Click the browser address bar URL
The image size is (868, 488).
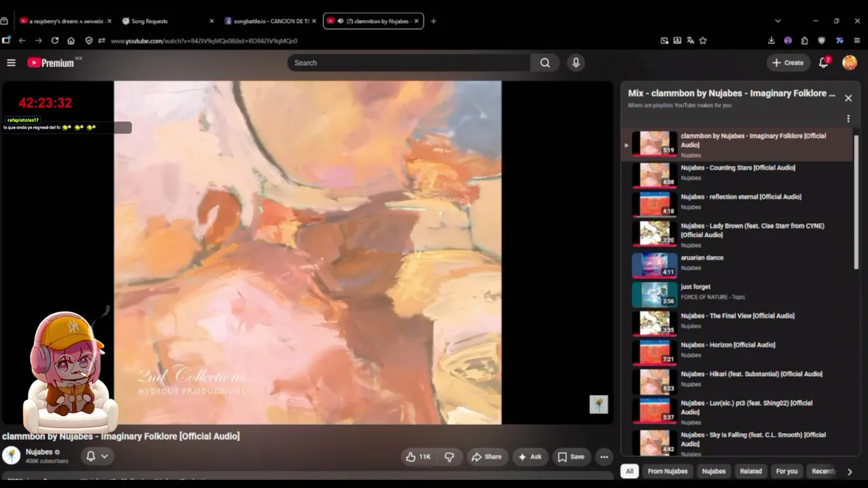(x=204, y=41)
